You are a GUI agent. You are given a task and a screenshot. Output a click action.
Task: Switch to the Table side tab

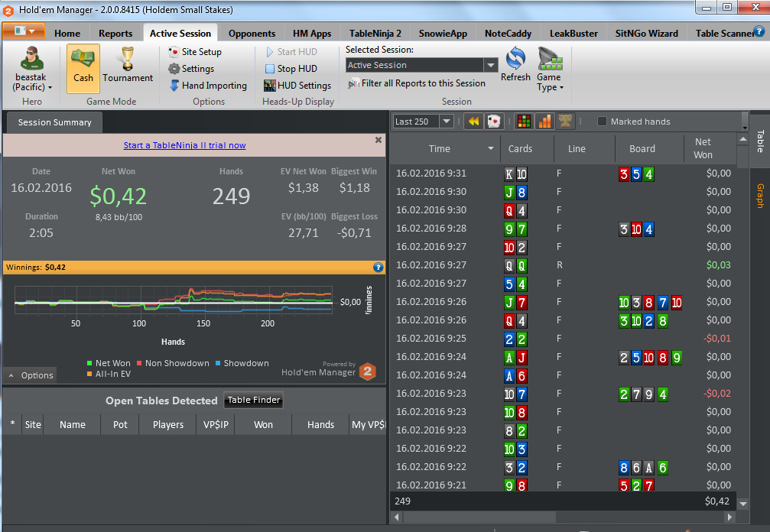coord(760,141)
